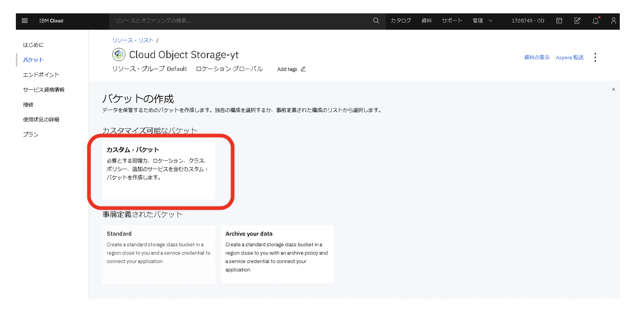
Task: Open 接続 in the sidebar
Action: (28, 105)
